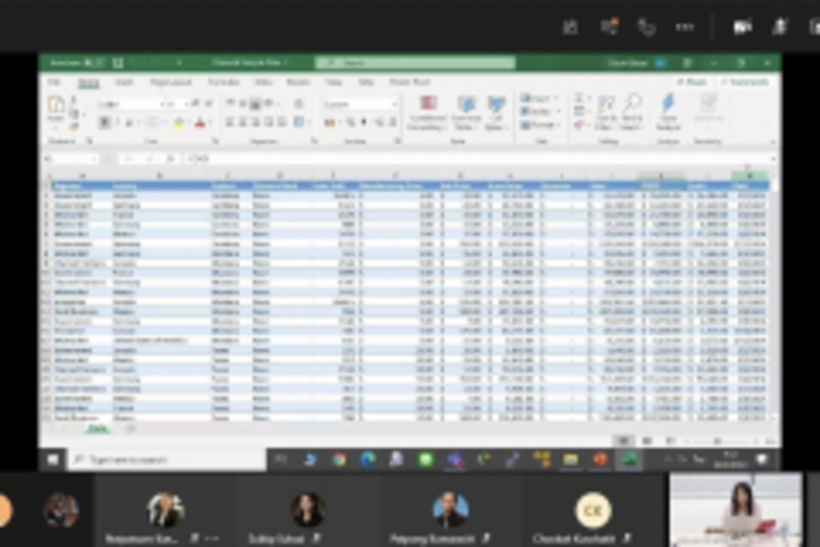
Task: Switch to the Power Pivot ribbon tab
Action: pyautogui.click(x=409, y=82)
